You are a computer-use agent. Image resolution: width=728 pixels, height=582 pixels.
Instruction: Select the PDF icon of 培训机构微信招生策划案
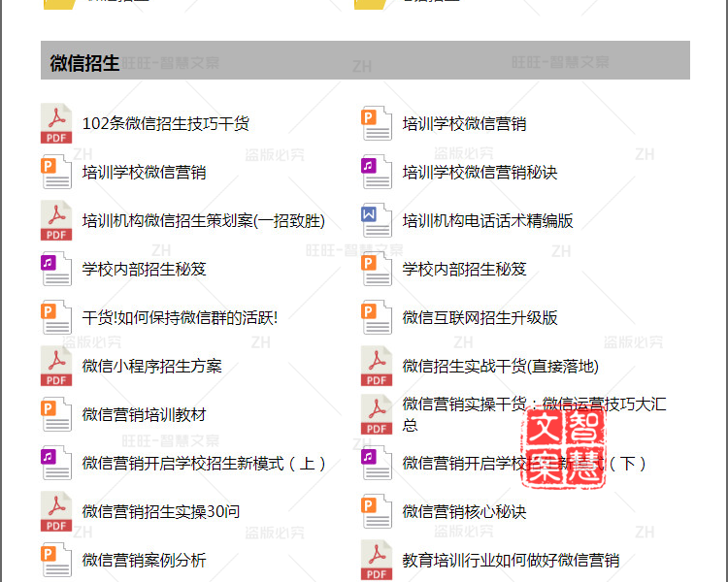click(x=56, y=220)
